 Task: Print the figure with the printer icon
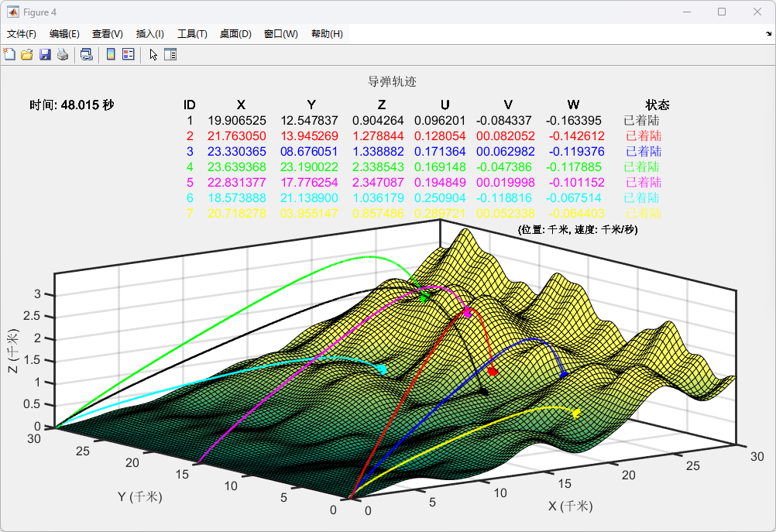point(62,54)
